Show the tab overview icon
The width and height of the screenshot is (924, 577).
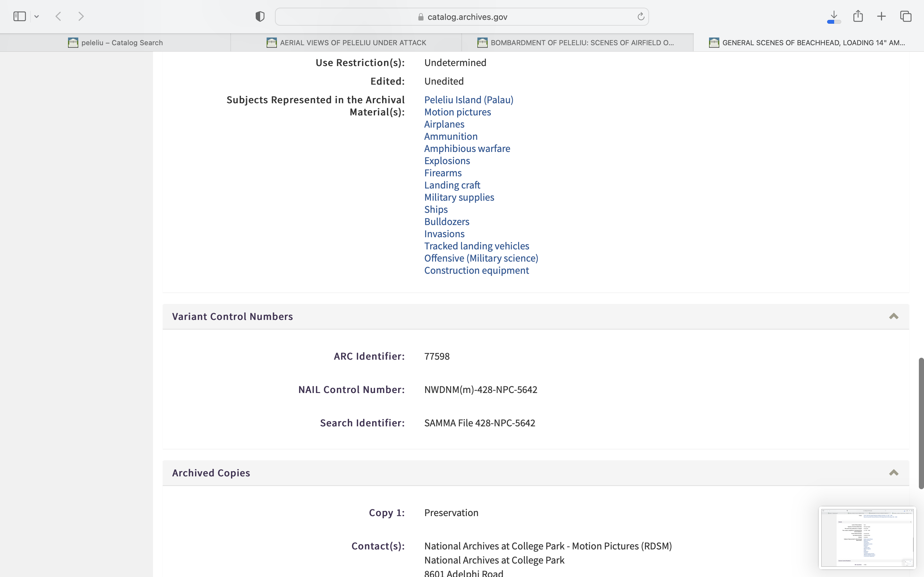906,16
